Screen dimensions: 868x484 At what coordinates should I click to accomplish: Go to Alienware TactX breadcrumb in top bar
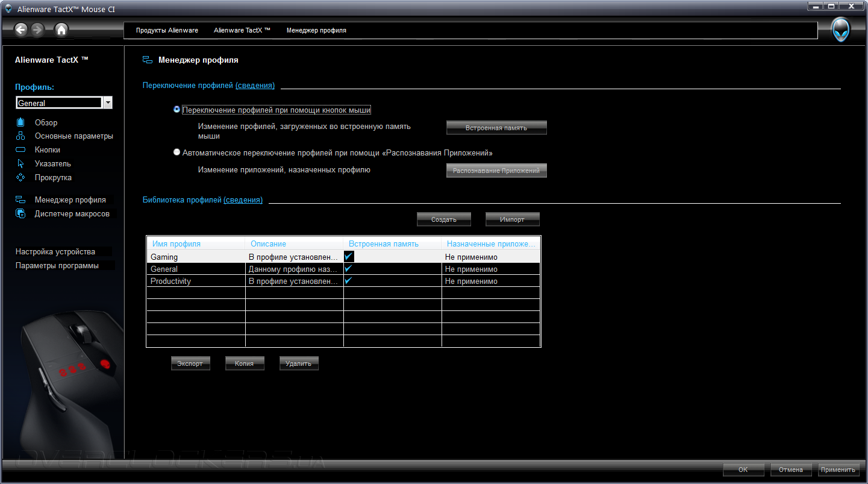242,30
